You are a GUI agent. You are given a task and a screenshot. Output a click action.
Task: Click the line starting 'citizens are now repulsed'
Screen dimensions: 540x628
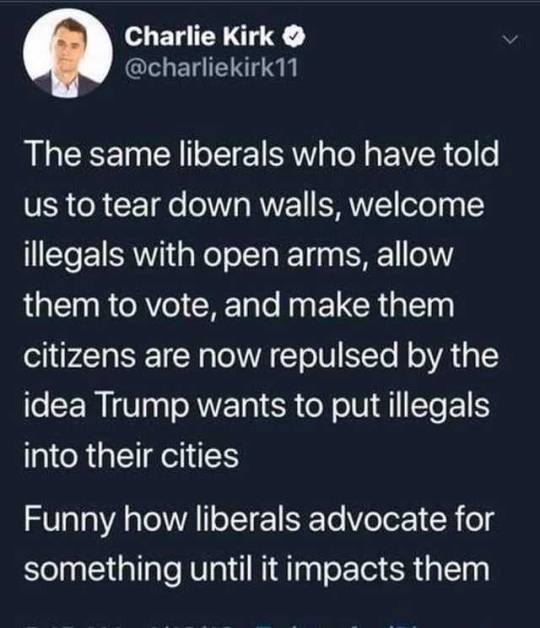[x=261, y=356]
